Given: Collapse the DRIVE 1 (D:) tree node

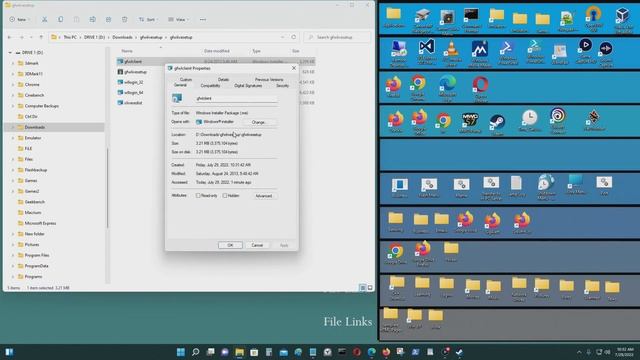Looking at the screenshot, I should point(10,53).
